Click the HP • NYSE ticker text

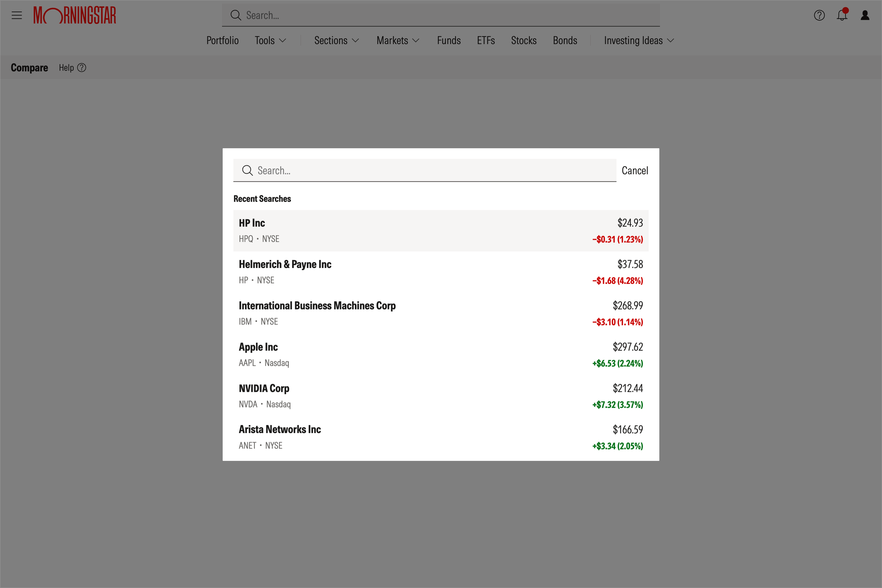257,280
